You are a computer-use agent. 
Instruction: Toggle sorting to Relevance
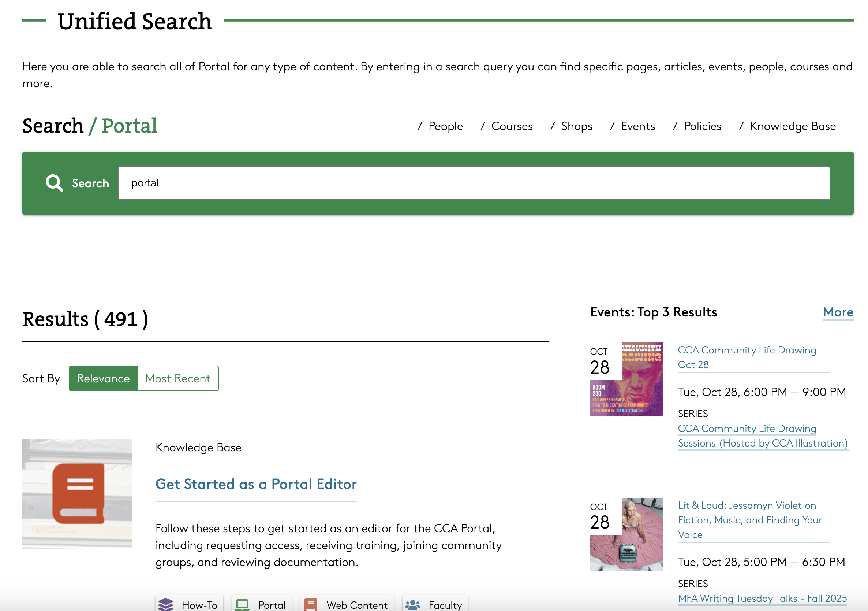pyautogui.click(x=103, y=378)
